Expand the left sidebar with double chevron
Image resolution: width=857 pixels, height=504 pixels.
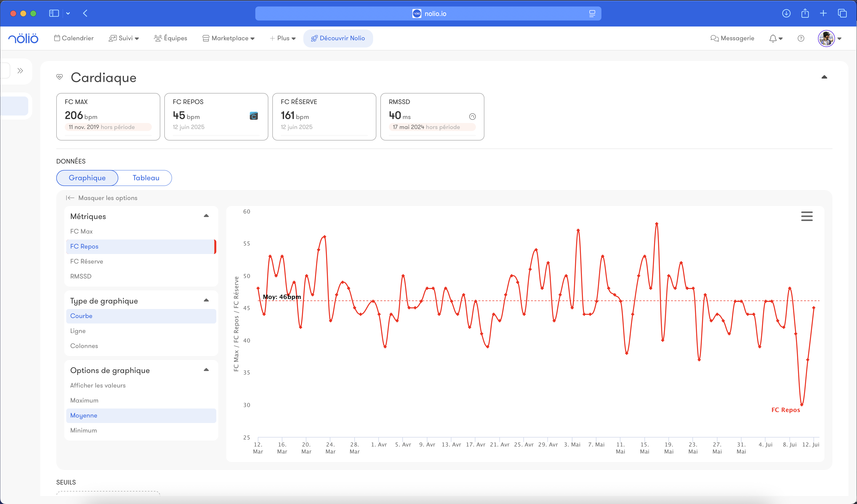(x=20, y=71)
